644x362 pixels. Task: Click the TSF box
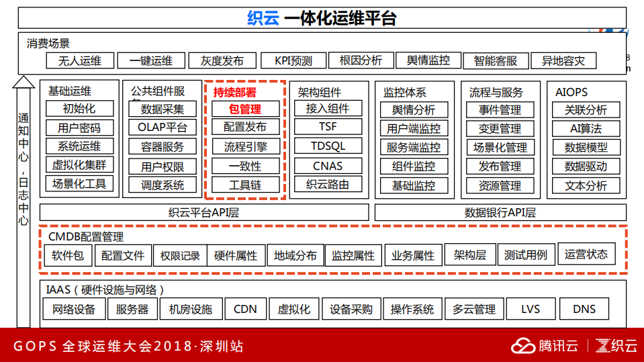pos(328,126)
